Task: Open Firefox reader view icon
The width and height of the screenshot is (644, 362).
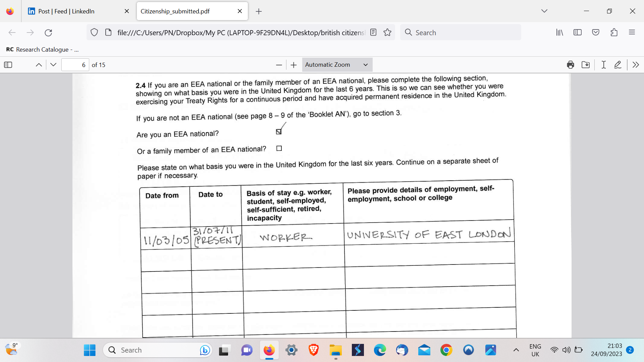Action: [373, 33]
